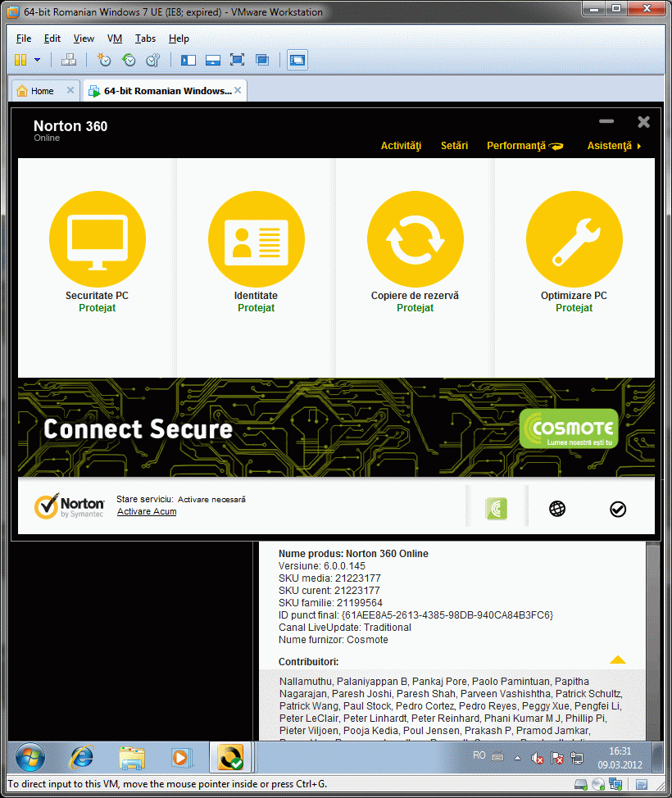
Task: Click the thumbnail bar toolbar icon
Action: tap(213, 60)
